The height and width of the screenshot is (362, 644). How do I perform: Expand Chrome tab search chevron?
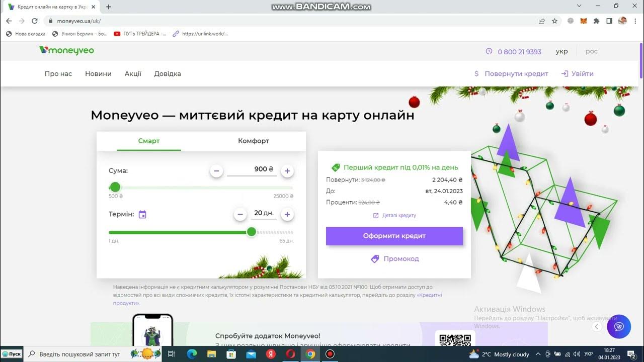point(579,6)
